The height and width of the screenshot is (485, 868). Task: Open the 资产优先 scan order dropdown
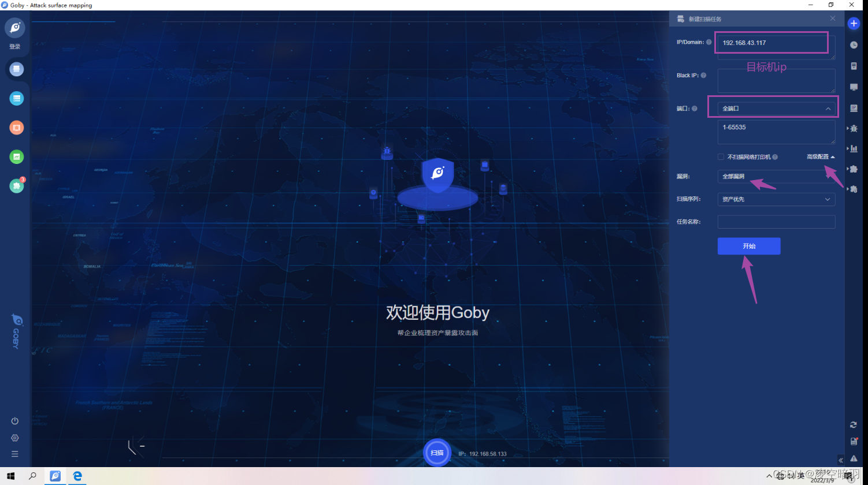[776, 199]
